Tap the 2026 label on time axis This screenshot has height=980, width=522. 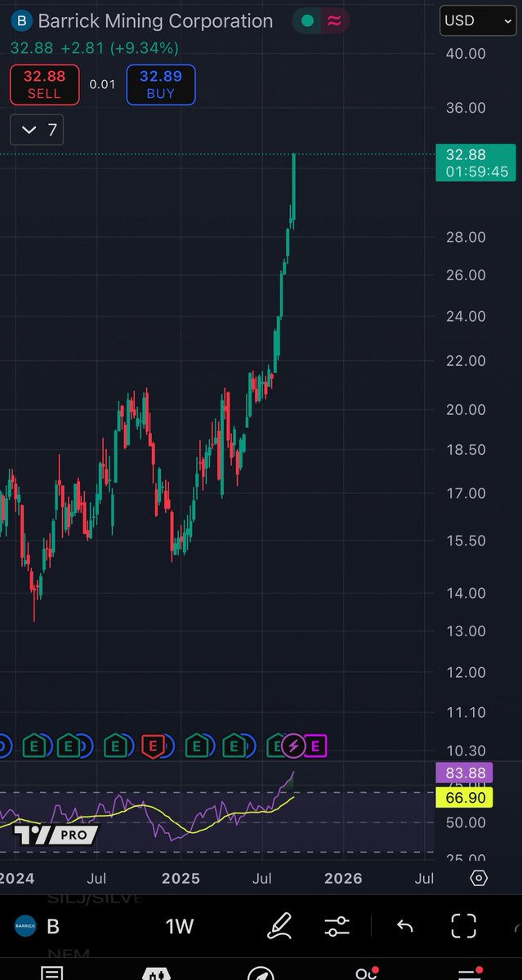coord(343,879)
